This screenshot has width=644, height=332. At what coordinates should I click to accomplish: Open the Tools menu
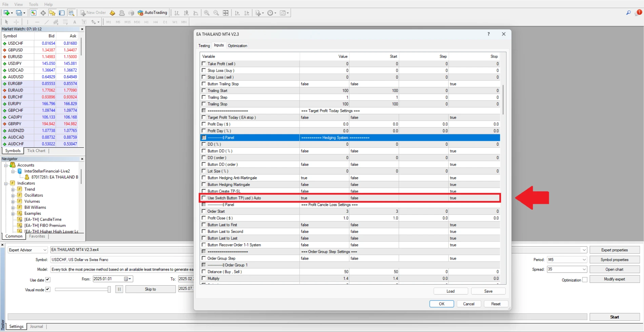pos(34,4)
